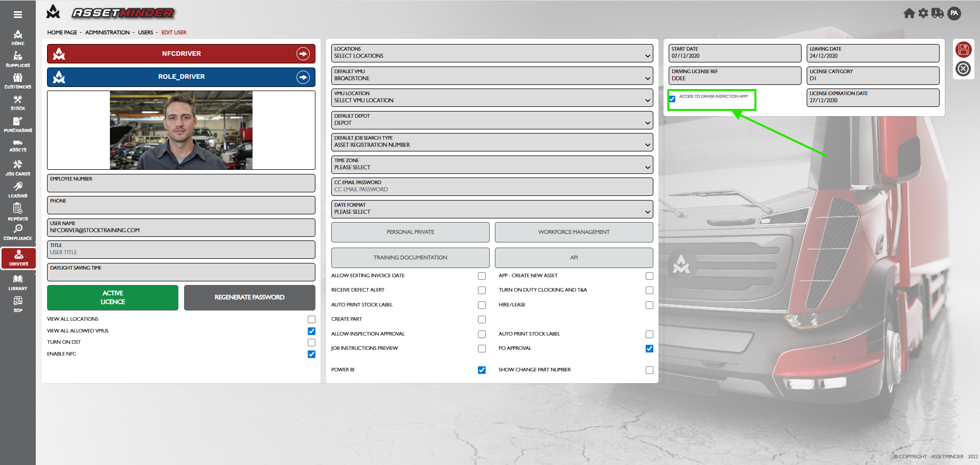Click arrow icon on ROLE_DRIVER bar
This screenshot has width=980, height=465.
[303, 77]
